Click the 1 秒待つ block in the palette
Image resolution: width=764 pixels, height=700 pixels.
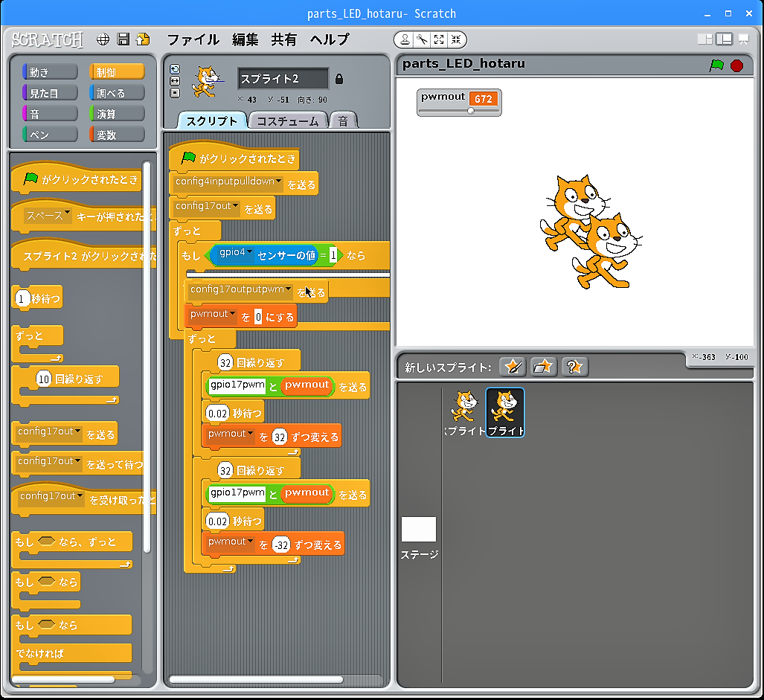pyautogui.click(x=37, y=298)
